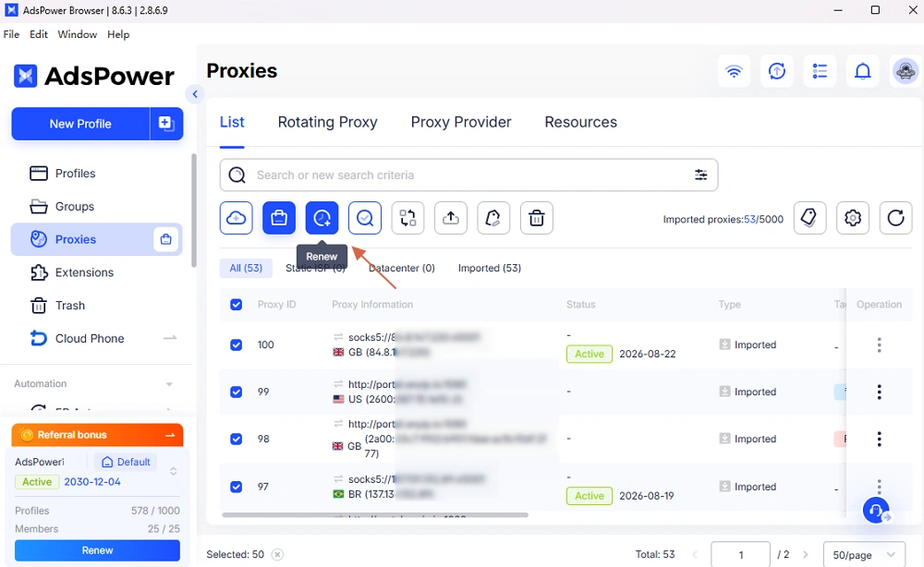
Task: Open the 50/page dropdown
Action: tap(864, 555)
